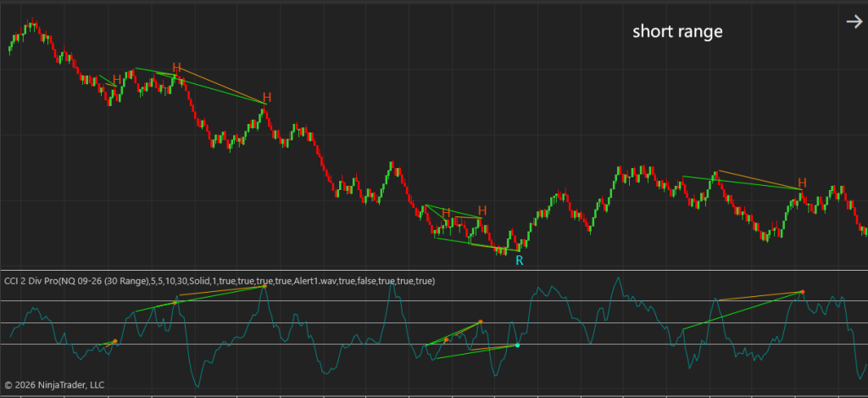Click the "short range" caption text
Viewport: 868px width, 398px height.
pos(677,31)
